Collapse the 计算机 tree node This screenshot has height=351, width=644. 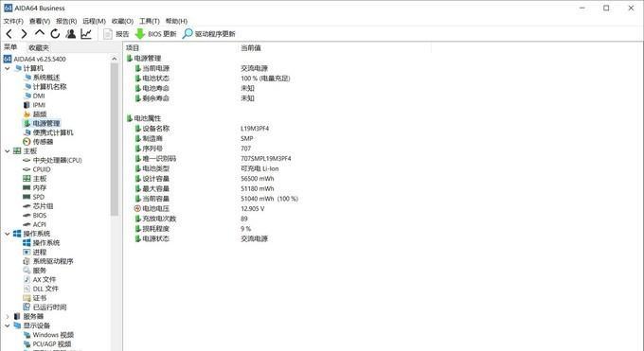coord(7,68)
